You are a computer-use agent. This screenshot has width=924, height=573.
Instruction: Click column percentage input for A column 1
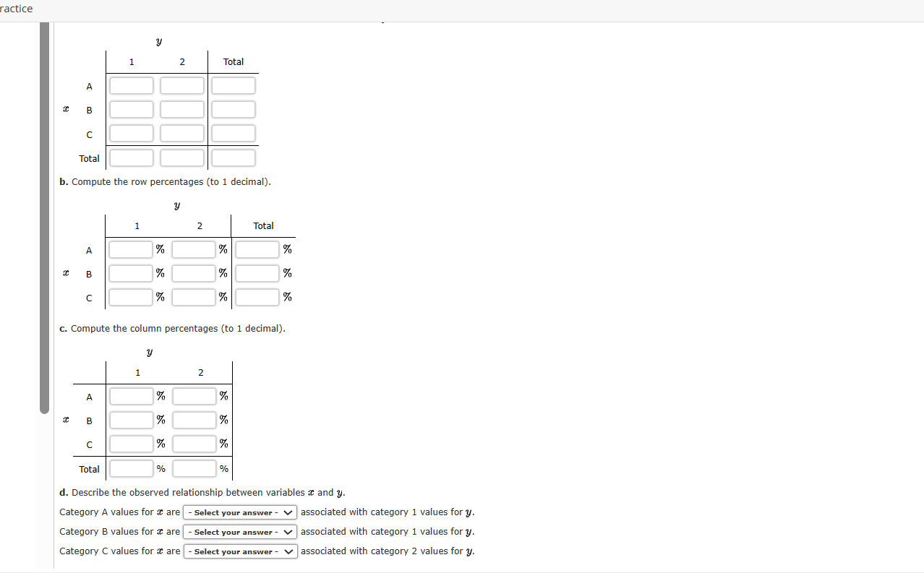tap(130, 395)
